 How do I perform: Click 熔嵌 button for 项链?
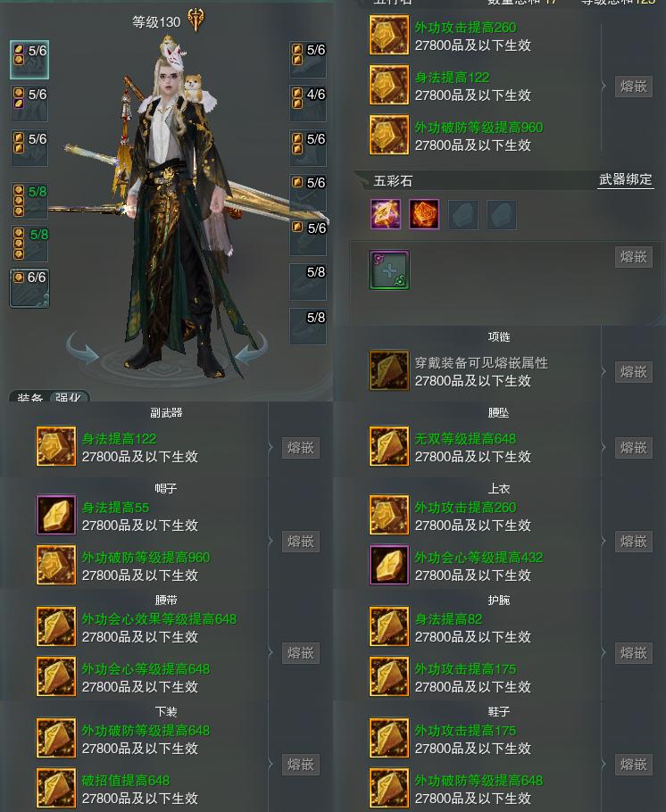(x=633, y=372)
